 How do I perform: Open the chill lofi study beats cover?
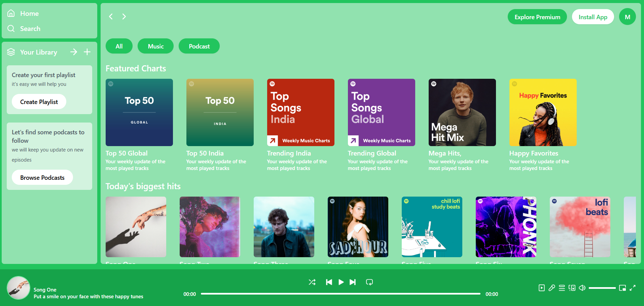click(x=432, y=227)
